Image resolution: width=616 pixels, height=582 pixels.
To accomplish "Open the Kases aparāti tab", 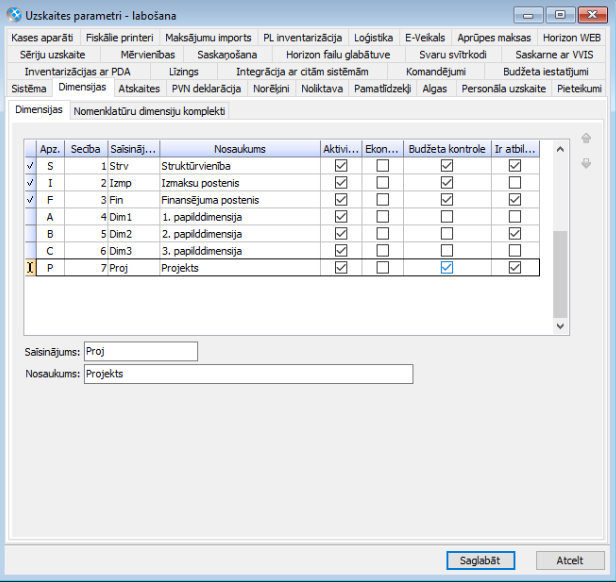I will [42, 38].
